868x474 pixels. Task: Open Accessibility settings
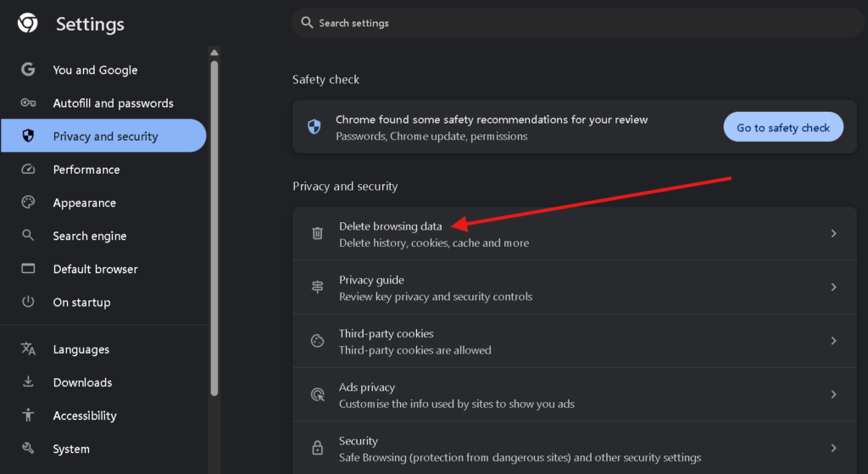coord(103,415)
